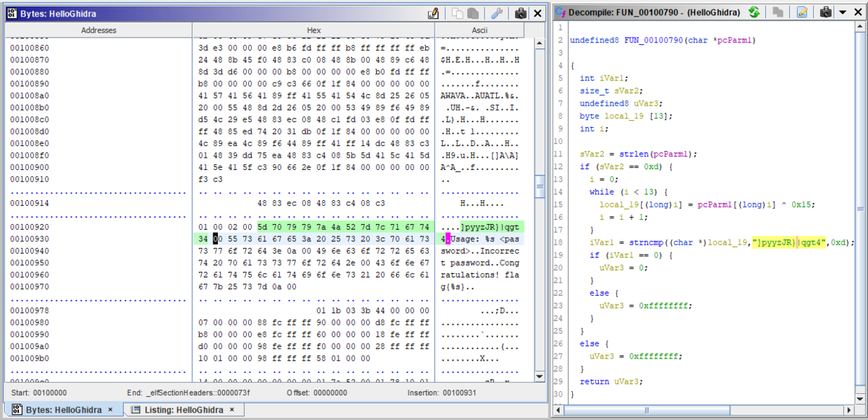Screen dimensions: 868x420
Task: Click strlen call on line 11
Action: point(636,154)
